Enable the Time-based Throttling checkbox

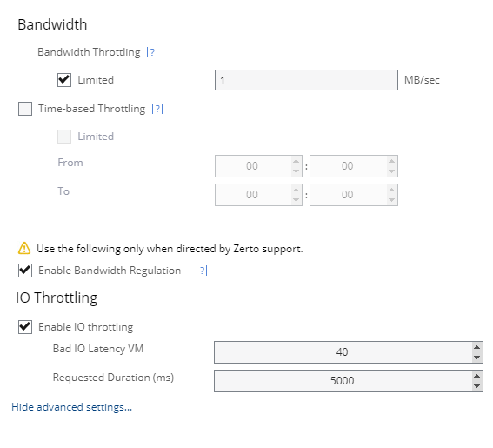point(25,109)
